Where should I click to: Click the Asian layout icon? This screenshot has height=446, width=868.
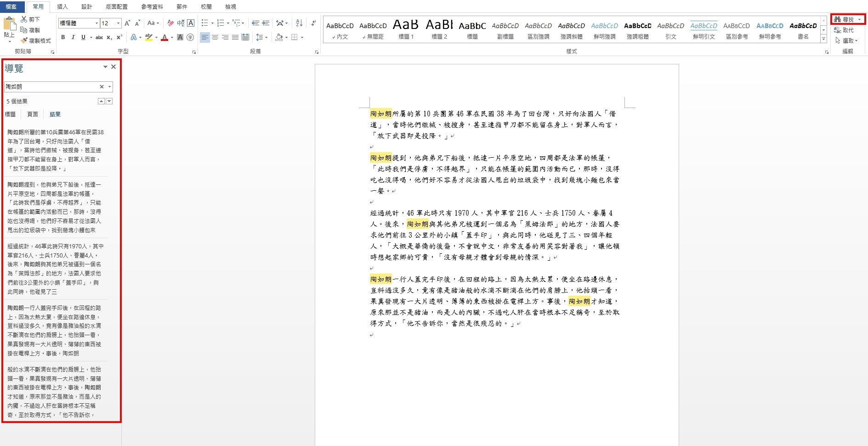[280, 23]
